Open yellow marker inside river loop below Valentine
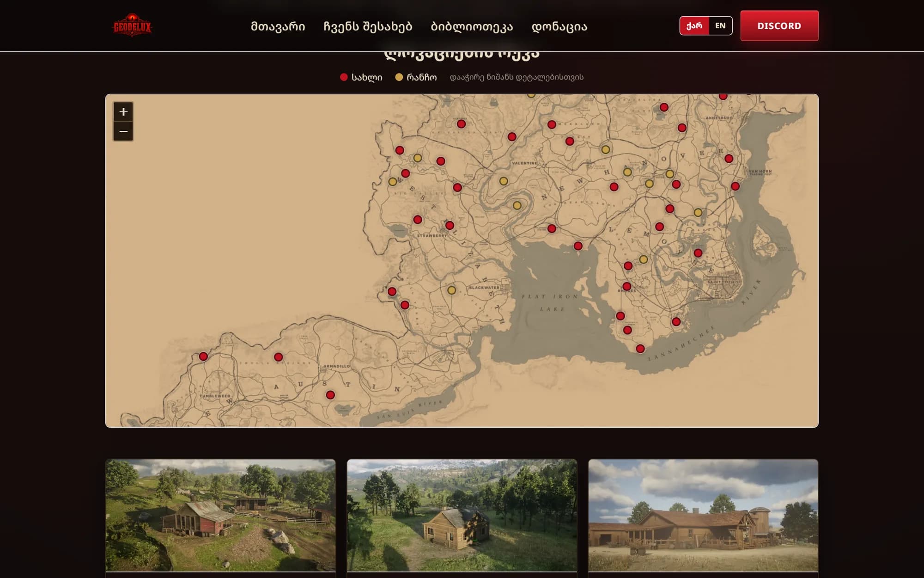Viewport: 924px width, 578px height. coord(517,205)
